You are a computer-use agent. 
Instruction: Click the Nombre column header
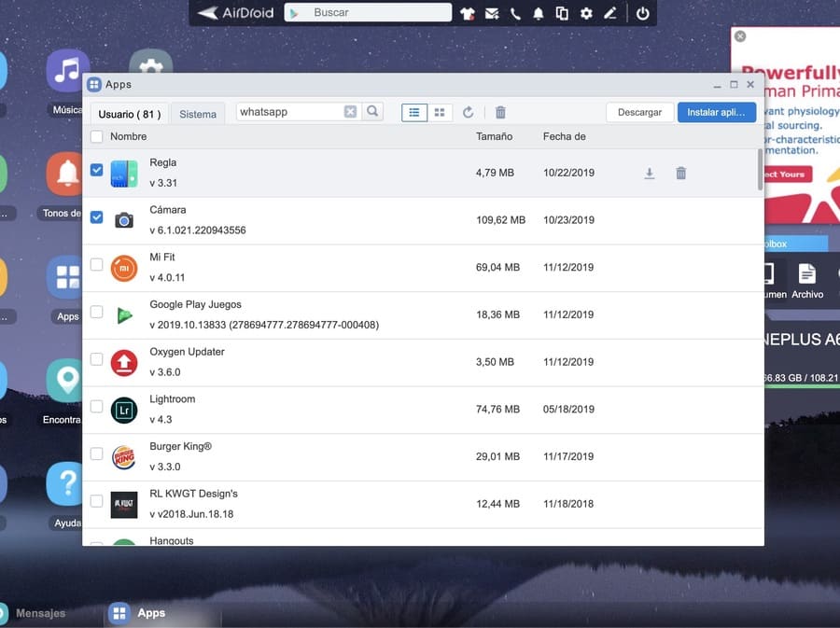129,136
